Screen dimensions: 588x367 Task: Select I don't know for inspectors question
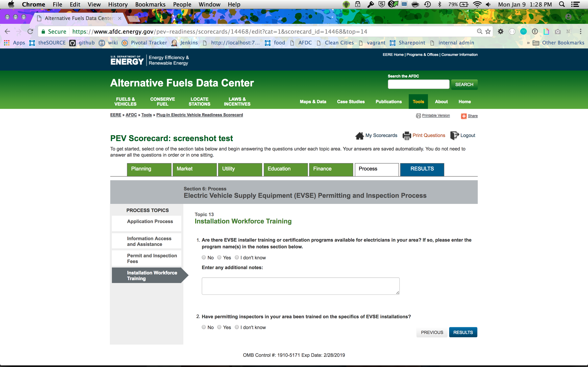point(237,327)
